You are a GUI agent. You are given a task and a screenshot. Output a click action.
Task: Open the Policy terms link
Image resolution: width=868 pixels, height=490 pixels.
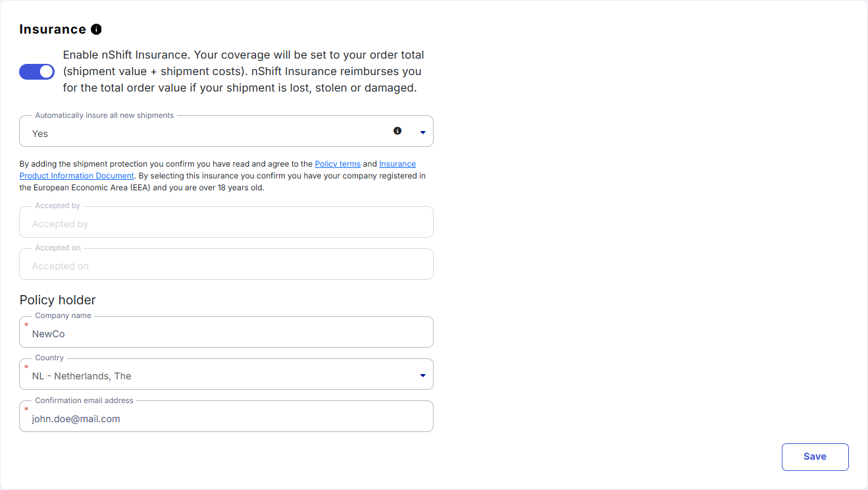click(338, 164)
